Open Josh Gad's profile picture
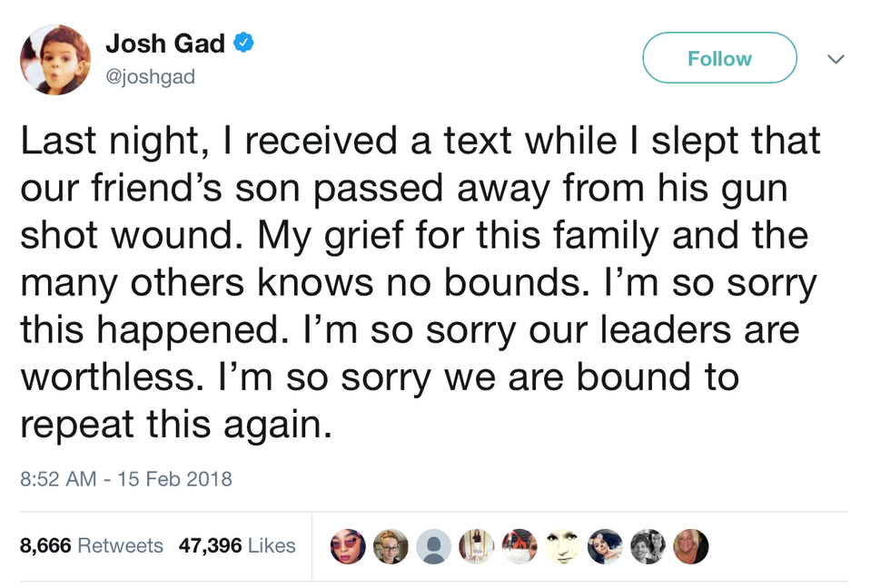 (55, 60)
